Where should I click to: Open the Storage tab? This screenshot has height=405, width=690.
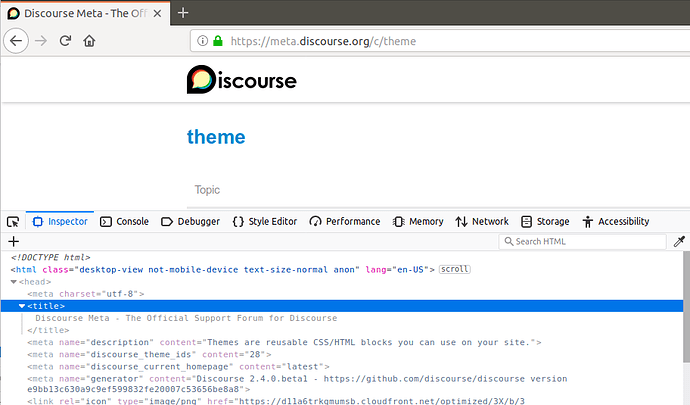pyautogui.click(x=545, y=221)
